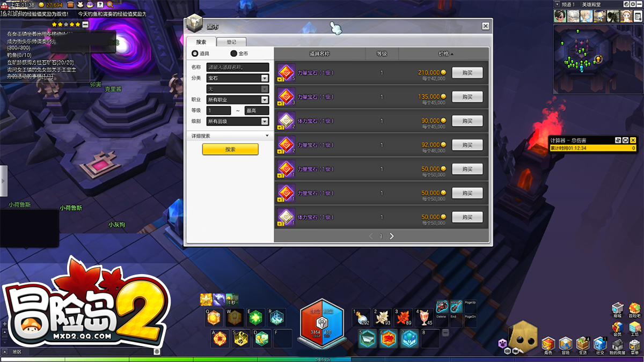Use the R skill slot

(277, 317)
